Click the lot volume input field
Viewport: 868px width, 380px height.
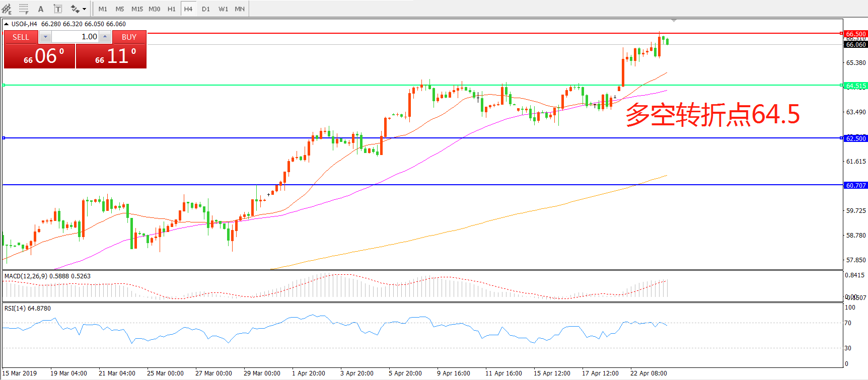click(75, 37)
